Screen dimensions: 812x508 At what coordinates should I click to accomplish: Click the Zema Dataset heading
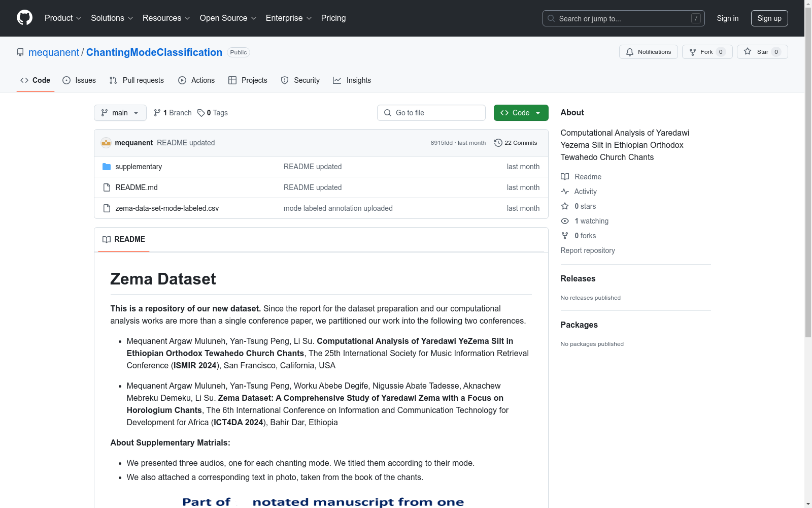(163, 279)
